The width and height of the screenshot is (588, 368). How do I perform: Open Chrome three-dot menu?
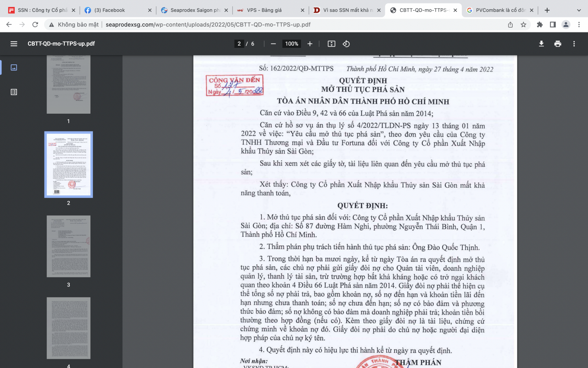(579, 25)
